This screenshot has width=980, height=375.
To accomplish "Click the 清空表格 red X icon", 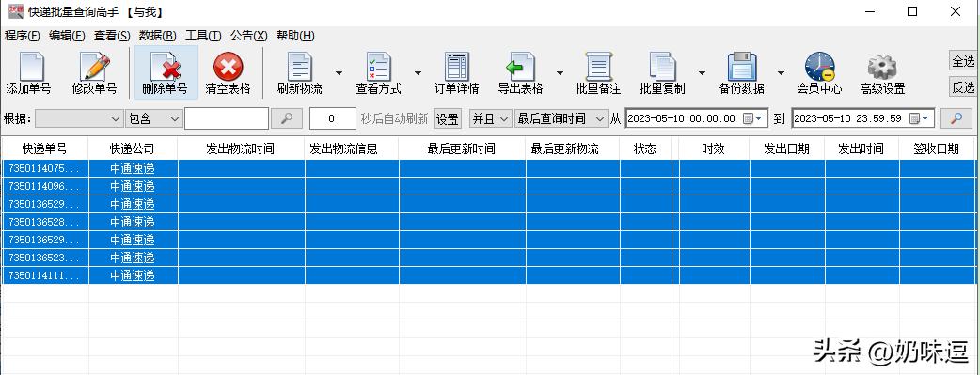I will coord(229,66).
